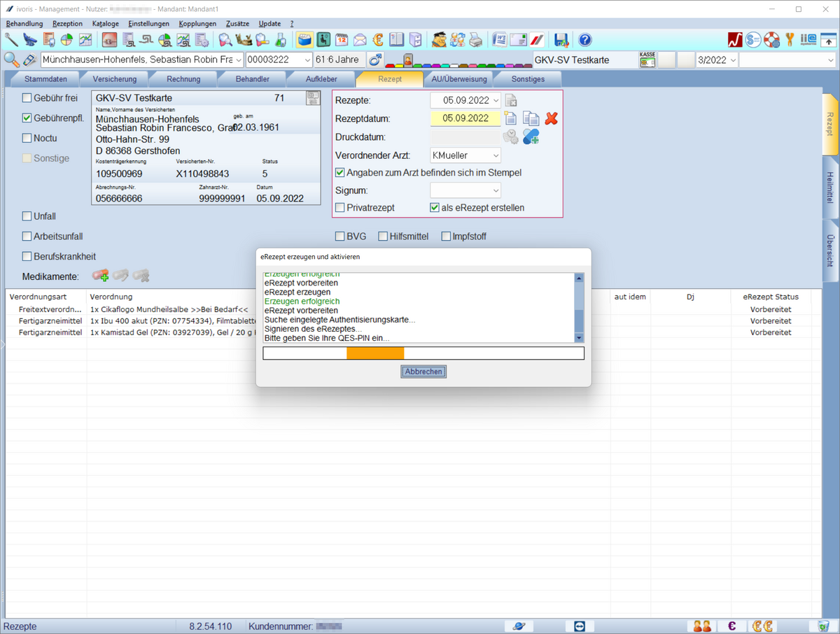840x634 pixels.
Task: Toggle the Gebühr frei checkbox
Action: (x=27, y=98)
